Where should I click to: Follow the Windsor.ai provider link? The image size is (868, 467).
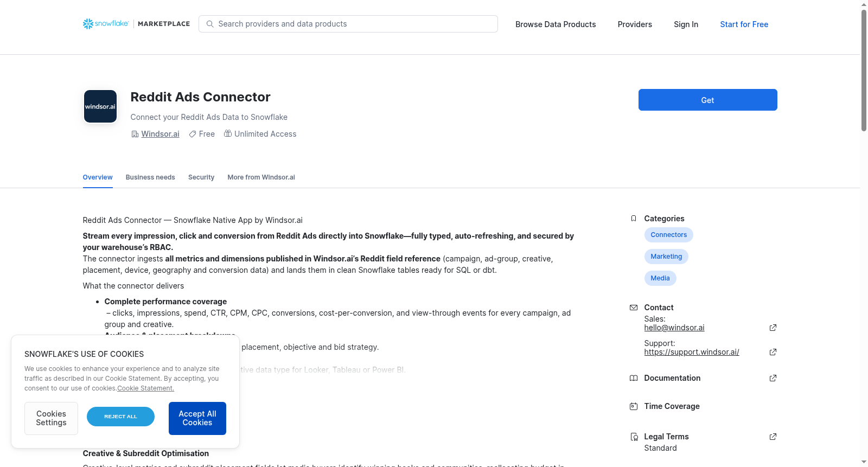(x=160, y=134)
